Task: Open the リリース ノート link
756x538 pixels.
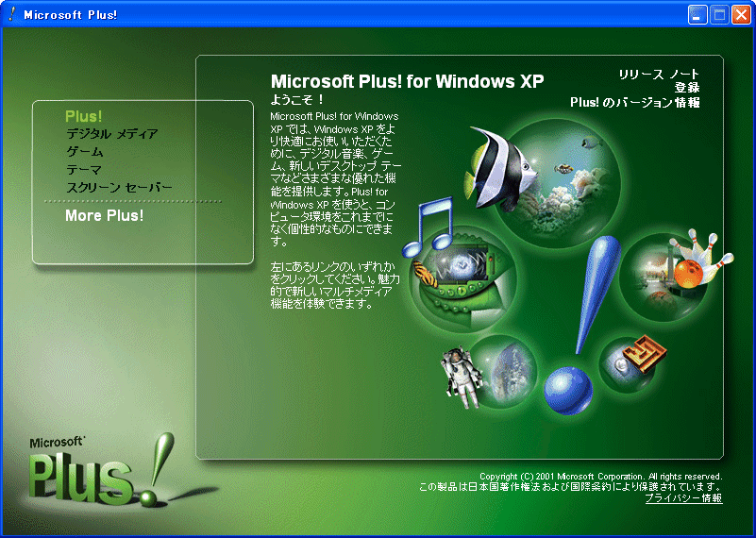Action: pos(659,75)
